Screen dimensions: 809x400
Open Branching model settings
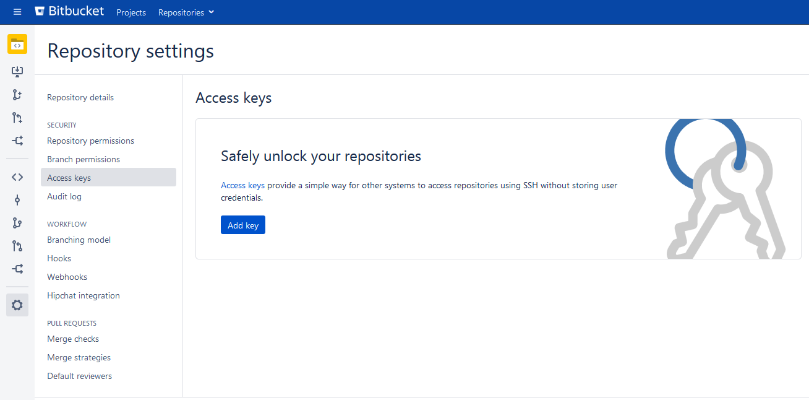(78, 240)
